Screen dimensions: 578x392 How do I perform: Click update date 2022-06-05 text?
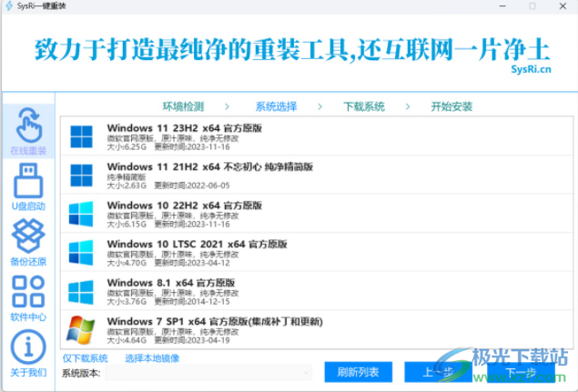(x=208, y=186)
